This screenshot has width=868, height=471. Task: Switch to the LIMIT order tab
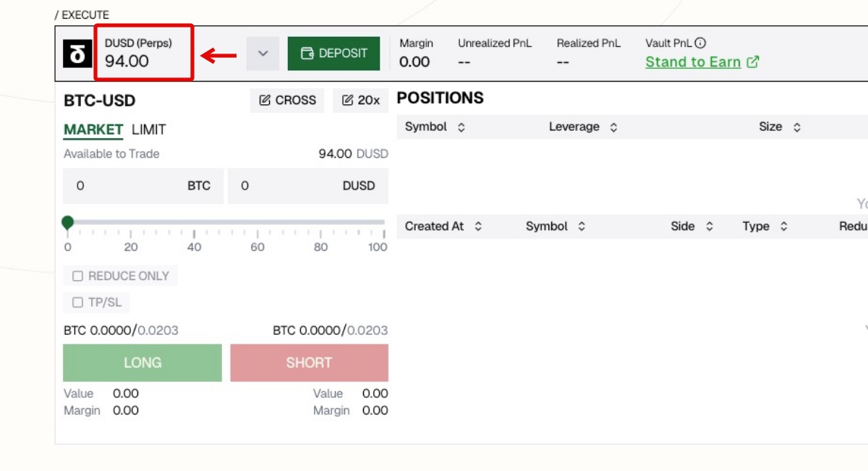(x=149, y=130)
